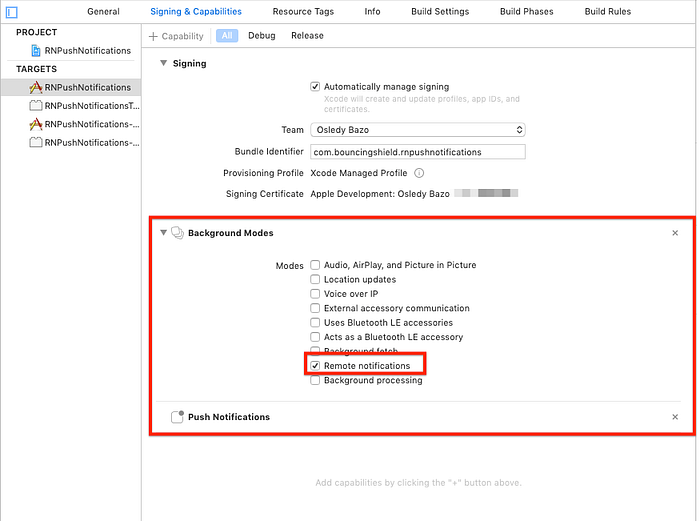The width and height of the screenshot is (700, 521).
Task: Select the All configuration filter
Action: click(x=227, y=36)
